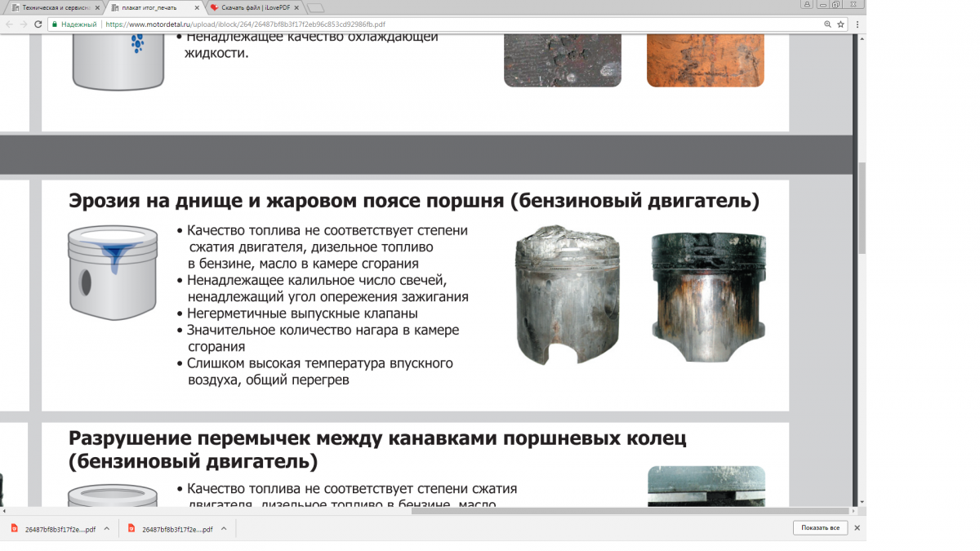Viewport: 980px width, 551px height.
Task: Close the downloads bar
Action: [x=857, y=528]
